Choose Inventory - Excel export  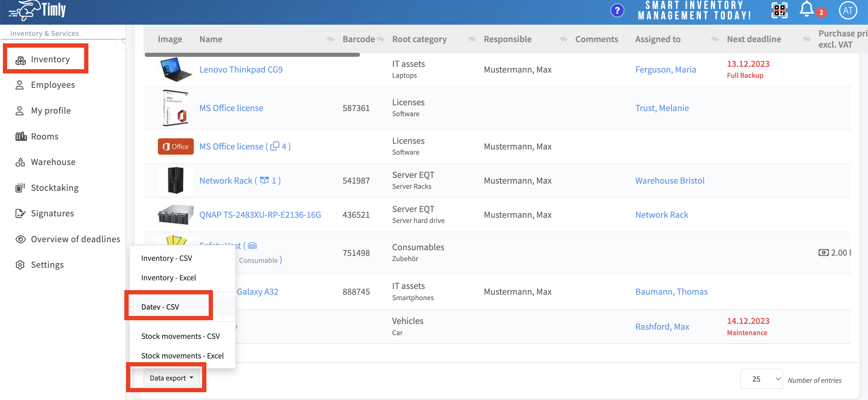[x=168, y=278]
